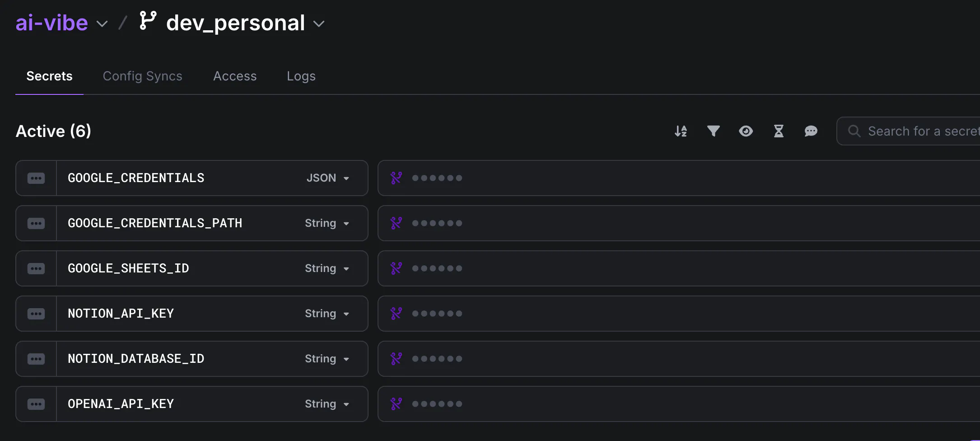Expand String type dropdown for GOOGLE_CREDENTIALS_PATH
Viewport: 980px width, 441px height.
point(327,223)
